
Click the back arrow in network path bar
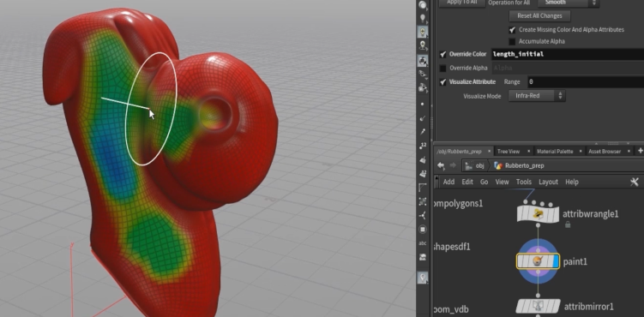[441, 165]
